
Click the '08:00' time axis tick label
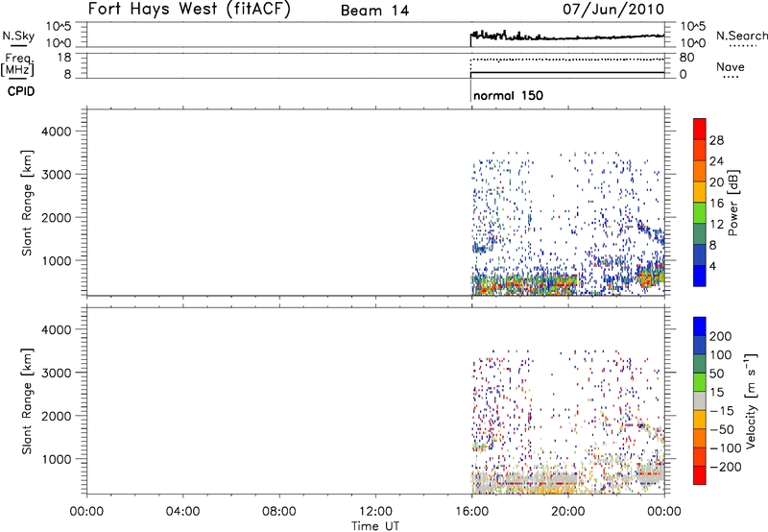(279, 512)
